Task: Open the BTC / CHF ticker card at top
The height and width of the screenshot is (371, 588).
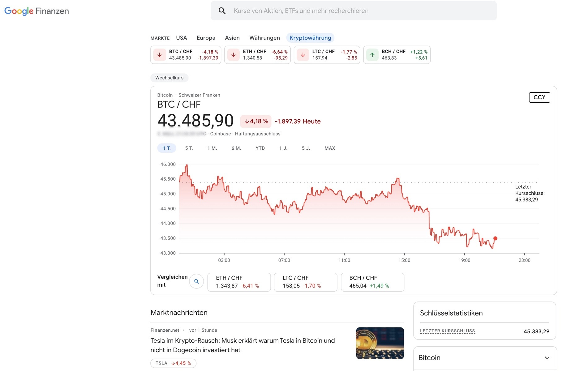Action: (186, 55)
